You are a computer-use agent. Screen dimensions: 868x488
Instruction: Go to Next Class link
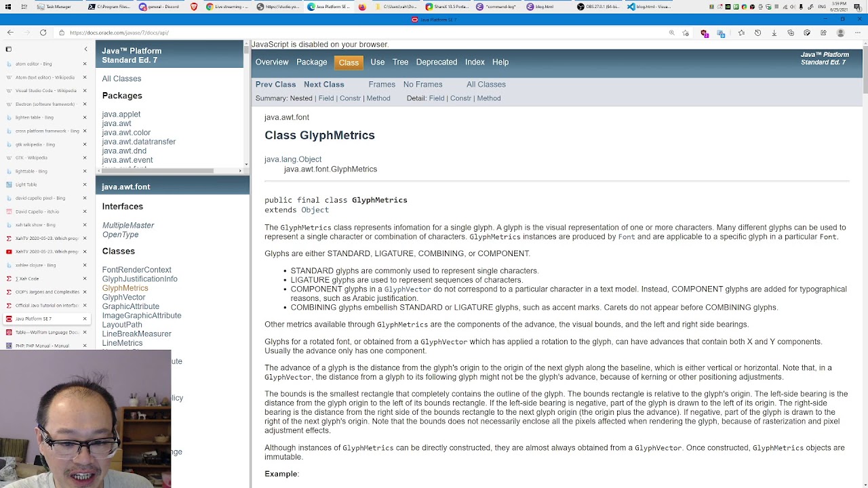[x=324, y=85]
